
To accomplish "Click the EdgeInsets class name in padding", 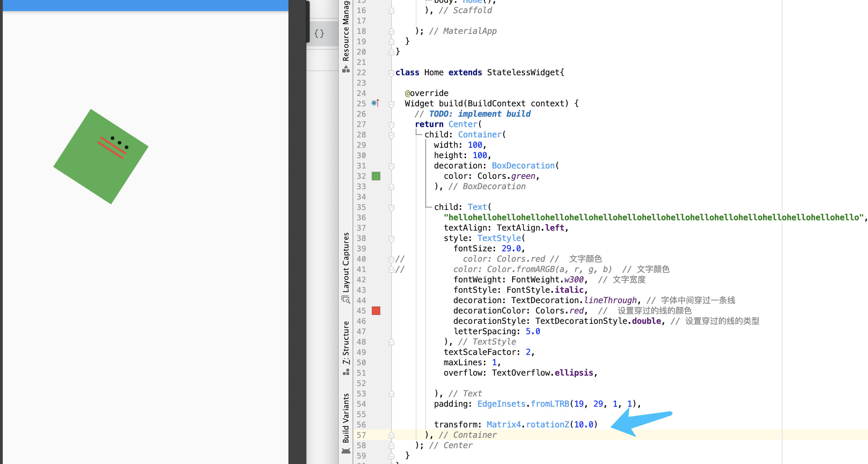I will [501, 404].
